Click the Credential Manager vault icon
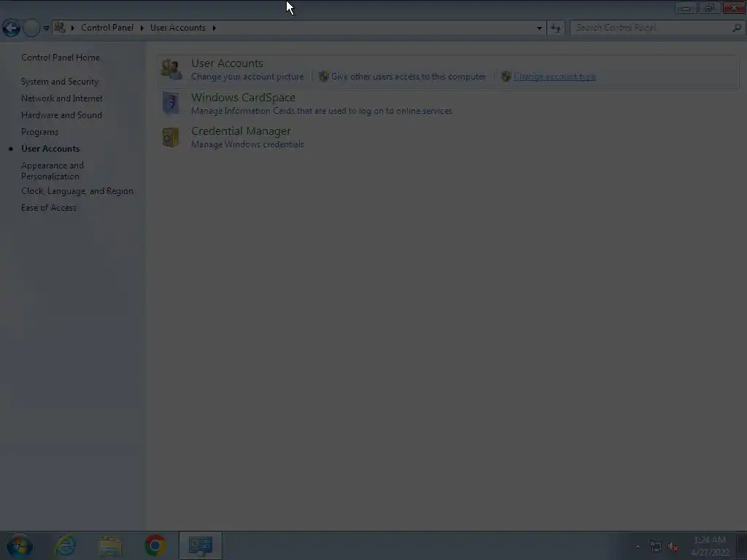The width and height of the screenshot is (747, 560). (x=171, y=138)
